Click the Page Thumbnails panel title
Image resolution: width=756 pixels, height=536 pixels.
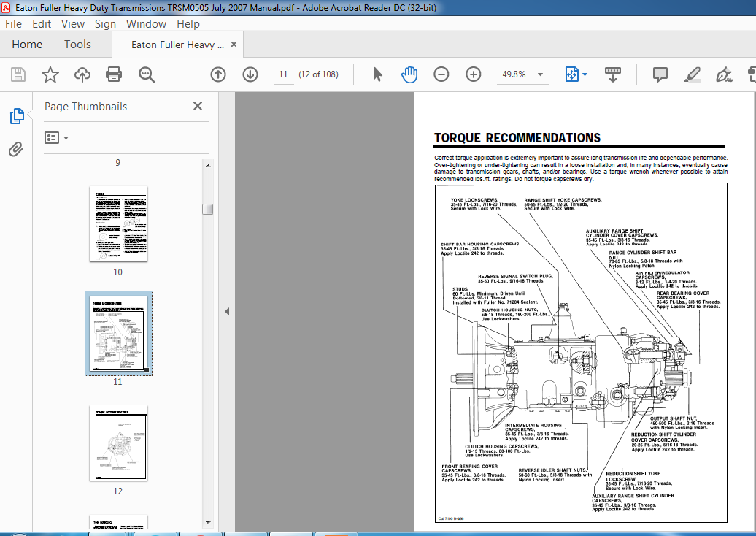86,107
